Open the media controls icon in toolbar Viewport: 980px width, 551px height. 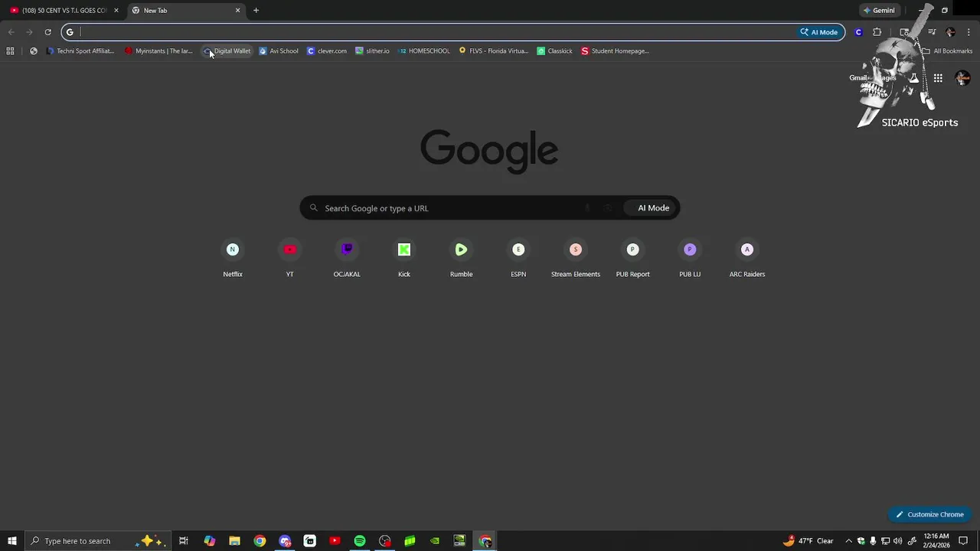(932, 32)
